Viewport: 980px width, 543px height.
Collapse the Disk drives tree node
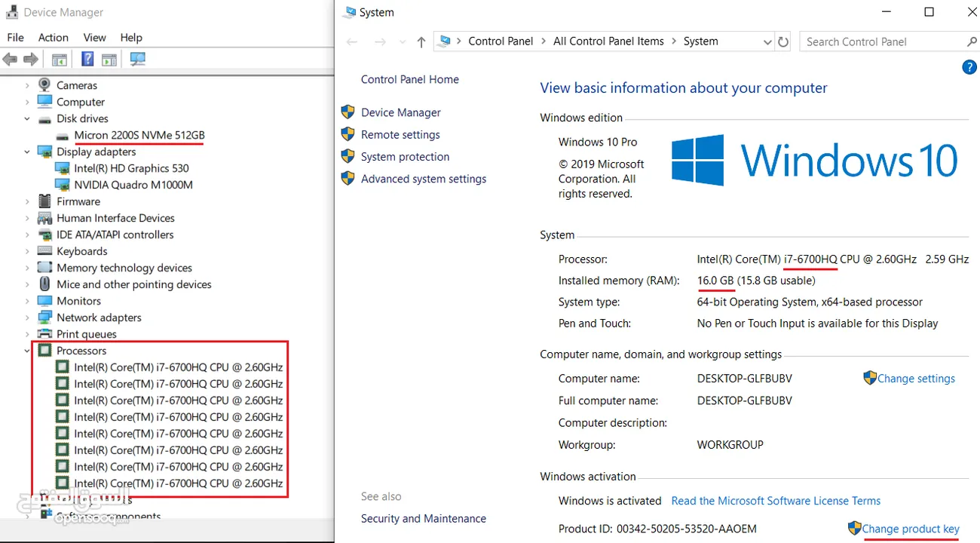pyautogui.click(x=27, y=118)
